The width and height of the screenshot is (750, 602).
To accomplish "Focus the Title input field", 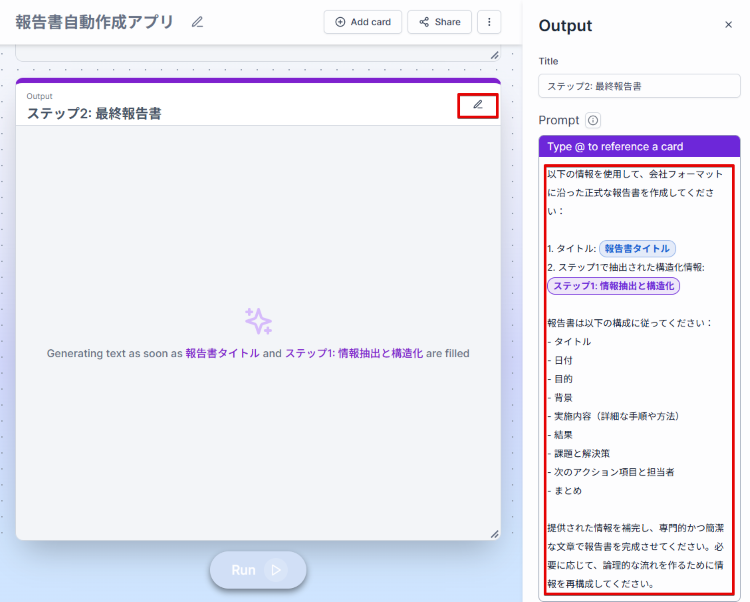I will tap(638, 87).
